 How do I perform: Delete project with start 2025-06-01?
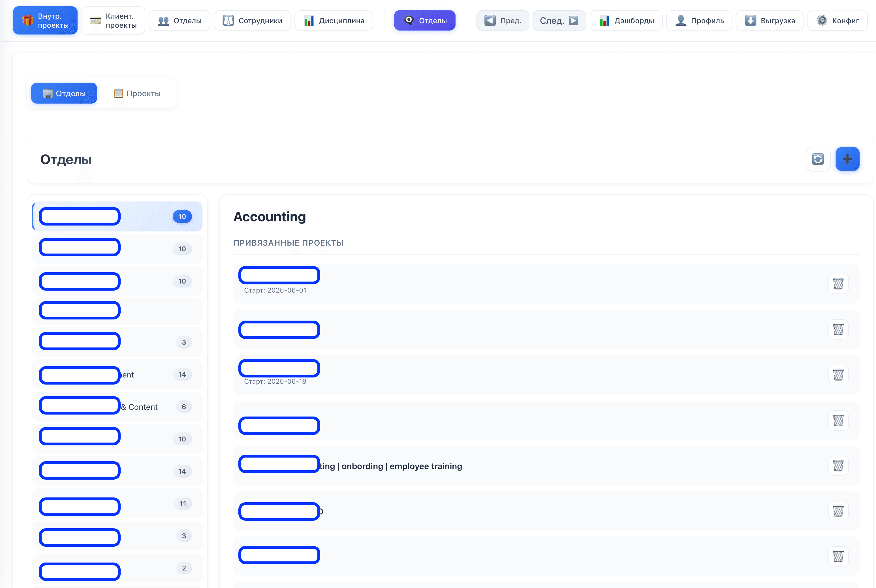838,284
